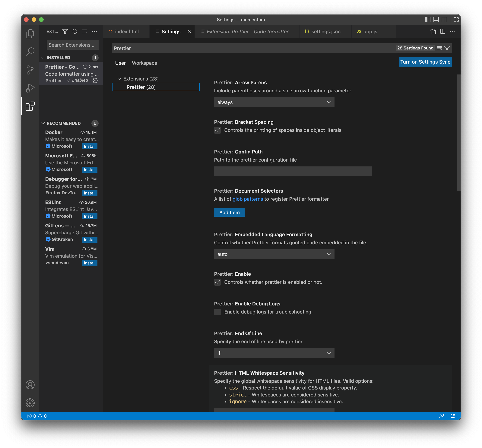Click the Prettier extension manage gear
482x448 pixels.
(95, 80)
